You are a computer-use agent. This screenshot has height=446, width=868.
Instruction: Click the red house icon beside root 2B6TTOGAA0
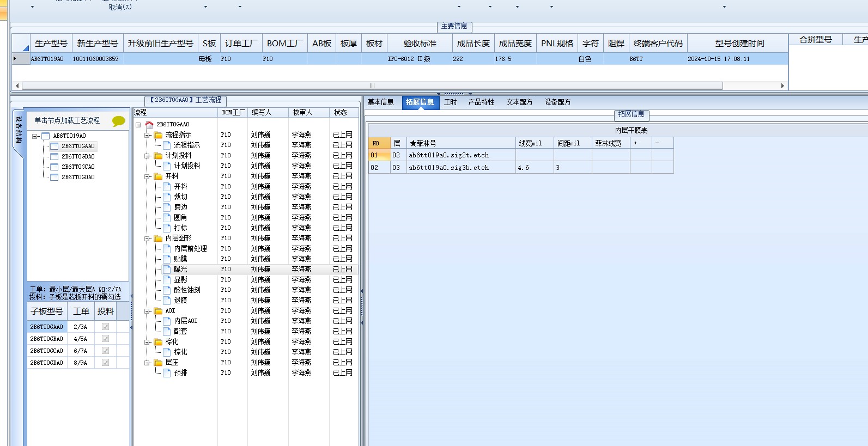[149, 124]
